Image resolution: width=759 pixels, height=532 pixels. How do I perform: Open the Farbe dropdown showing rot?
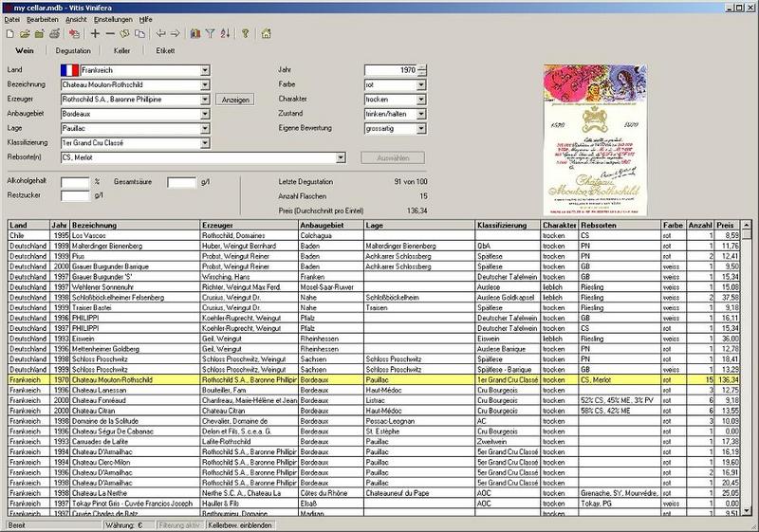pyautogui.click(x=420, y=85)
